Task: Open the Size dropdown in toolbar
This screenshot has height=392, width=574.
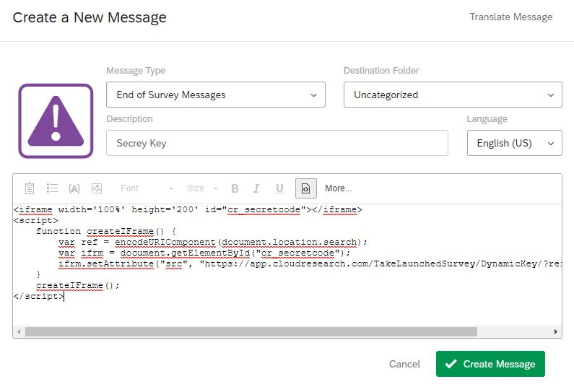Action: [x=202, y=188]
